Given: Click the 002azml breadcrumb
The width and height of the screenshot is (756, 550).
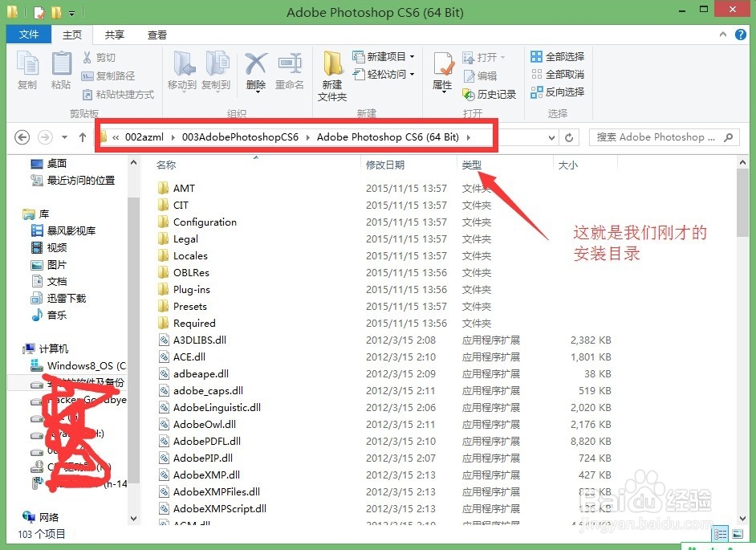Looking at the screenshot, I should pos(144,137).
